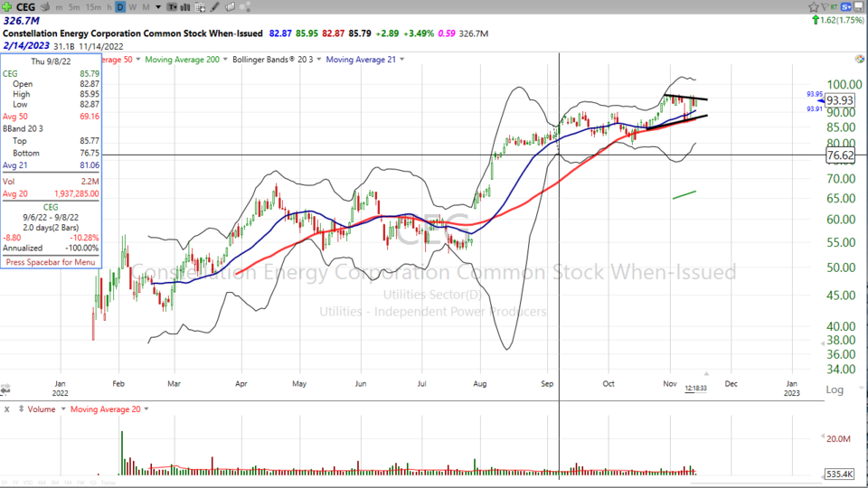Click the Moving Average 200 label

[x=182, y=60]
